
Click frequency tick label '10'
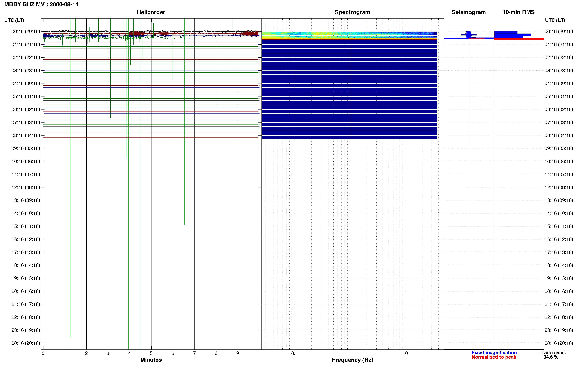click(405, 353)
